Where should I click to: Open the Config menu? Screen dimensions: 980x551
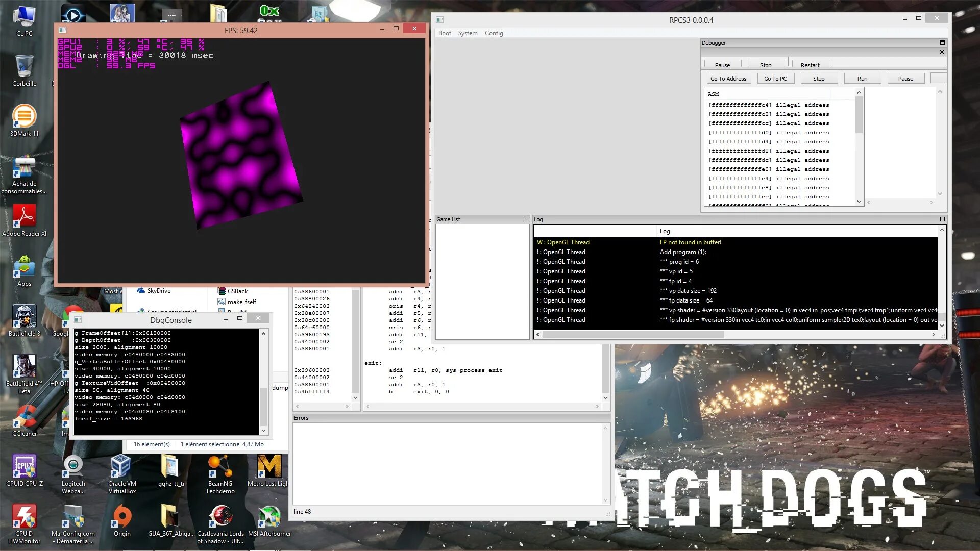point(494,33)
